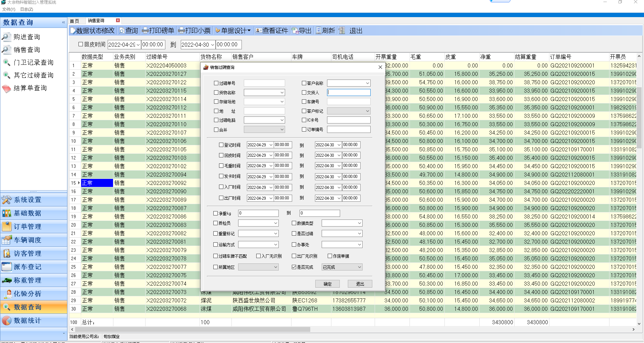
Task: Open 化验分析 module in the sidebar
Action: (28, 294)
